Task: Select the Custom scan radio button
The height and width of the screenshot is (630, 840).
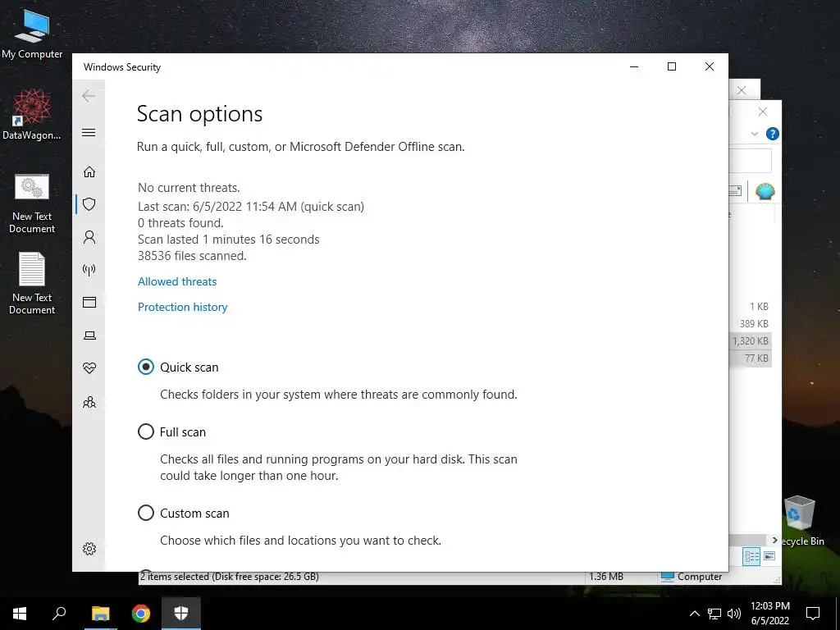Action: click(146, 513)
